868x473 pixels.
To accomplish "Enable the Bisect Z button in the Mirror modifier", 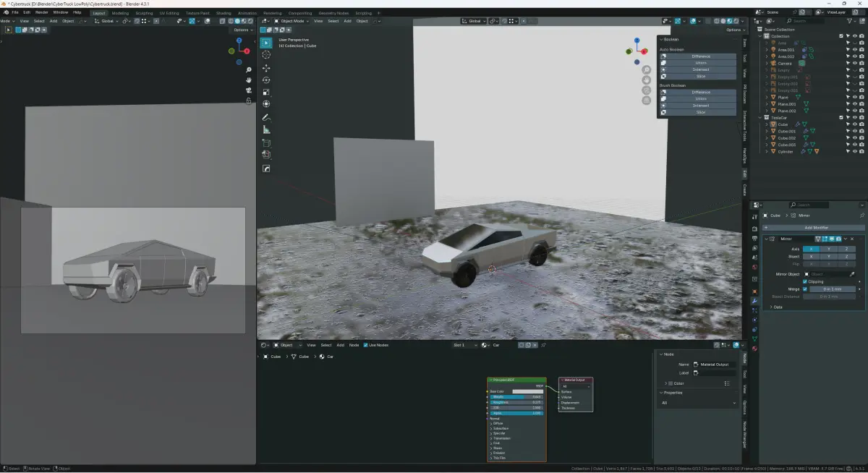I will point(847,257).
